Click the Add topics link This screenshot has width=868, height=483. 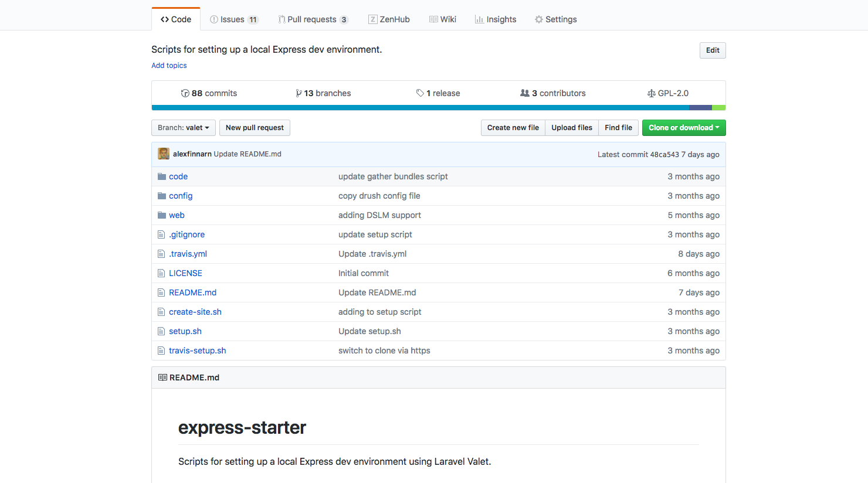(169, 66)
